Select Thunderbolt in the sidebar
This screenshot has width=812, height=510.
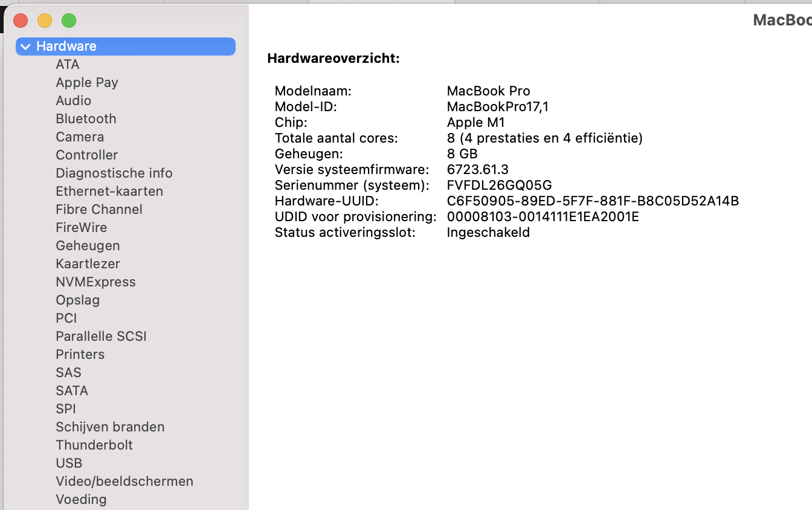tap(94, 445)
